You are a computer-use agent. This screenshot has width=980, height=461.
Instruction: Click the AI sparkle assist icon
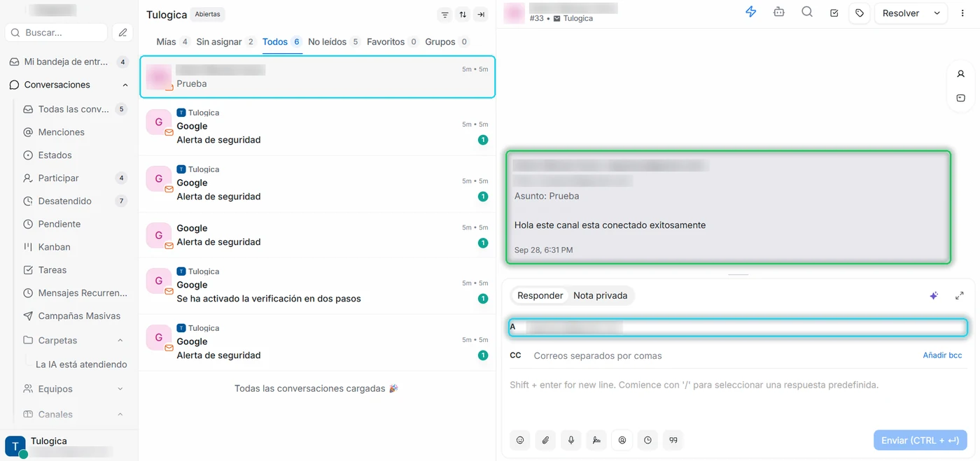(934, 296)
